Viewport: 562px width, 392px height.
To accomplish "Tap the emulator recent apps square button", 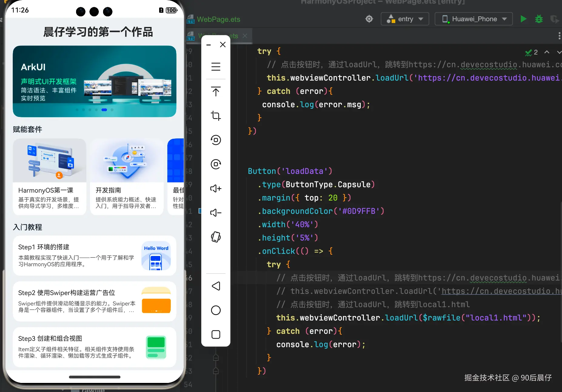I will pyautogui.click(x=216, y=334).
